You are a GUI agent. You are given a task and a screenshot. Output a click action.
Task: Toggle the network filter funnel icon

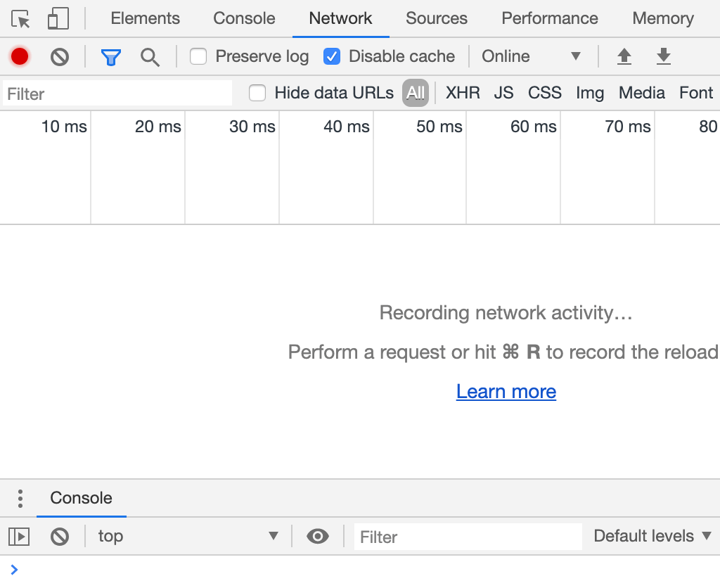[110, 57]
